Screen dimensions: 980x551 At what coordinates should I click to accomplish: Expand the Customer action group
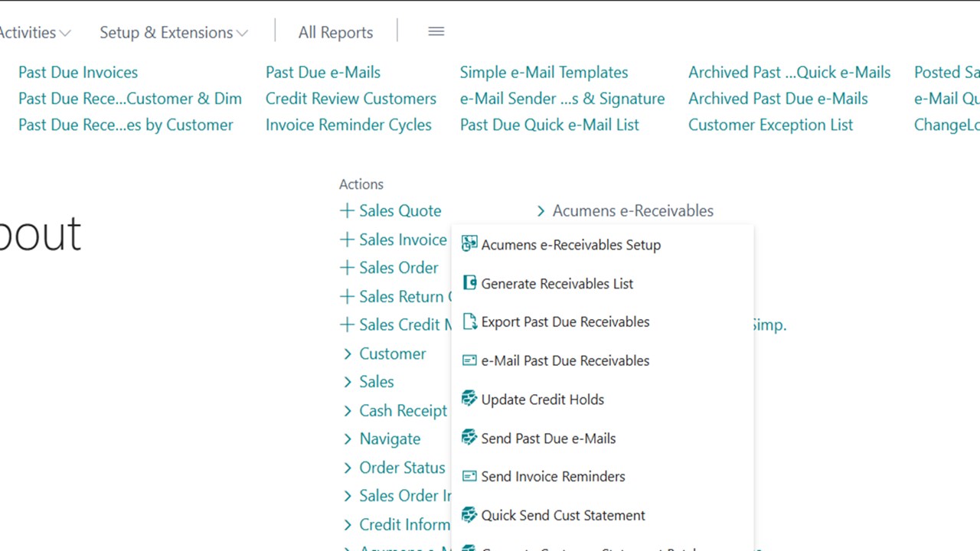[392, 354]
